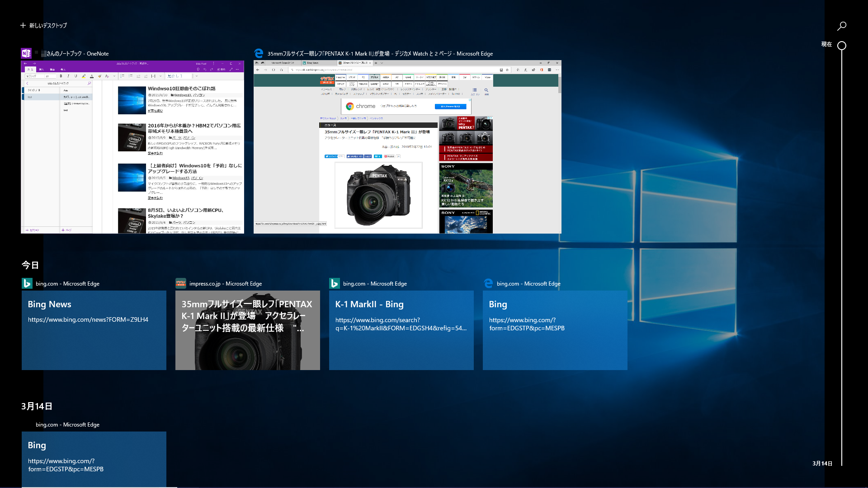Select the 現在 circle handle on timeline

[842, 46]
